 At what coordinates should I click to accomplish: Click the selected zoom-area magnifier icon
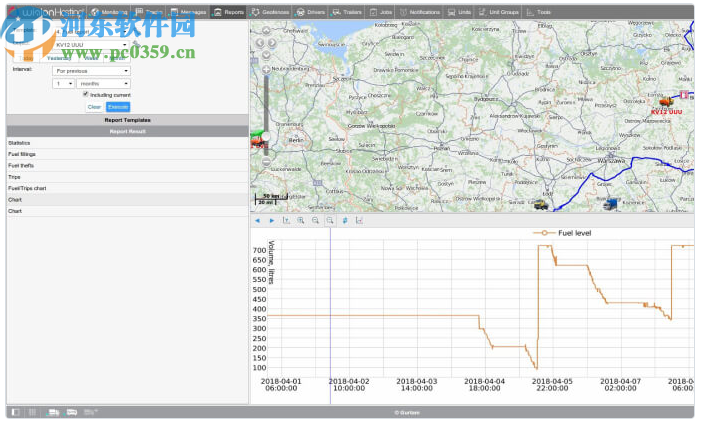(330, 220)
